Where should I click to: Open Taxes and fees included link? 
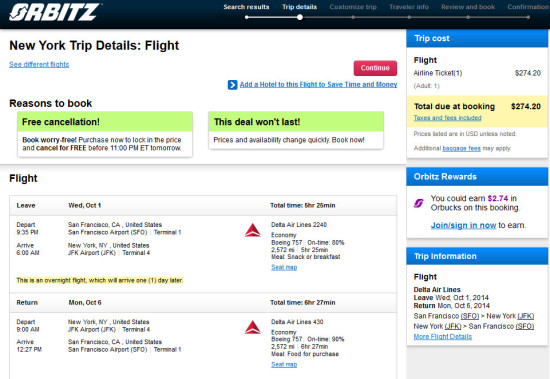pos(447,118)
